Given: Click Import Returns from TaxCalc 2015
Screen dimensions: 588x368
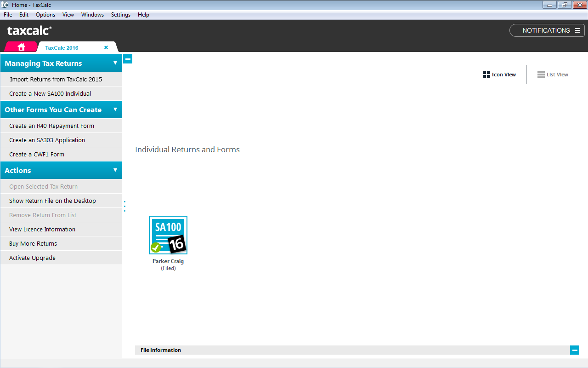Looking at the screenshot, I should tap(56, 79).
